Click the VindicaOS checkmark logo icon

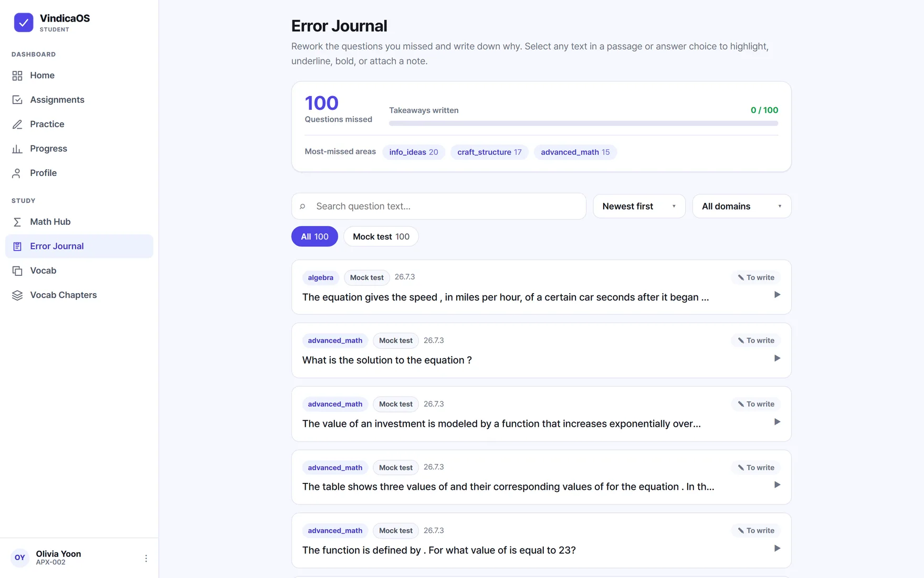point(24,23)
